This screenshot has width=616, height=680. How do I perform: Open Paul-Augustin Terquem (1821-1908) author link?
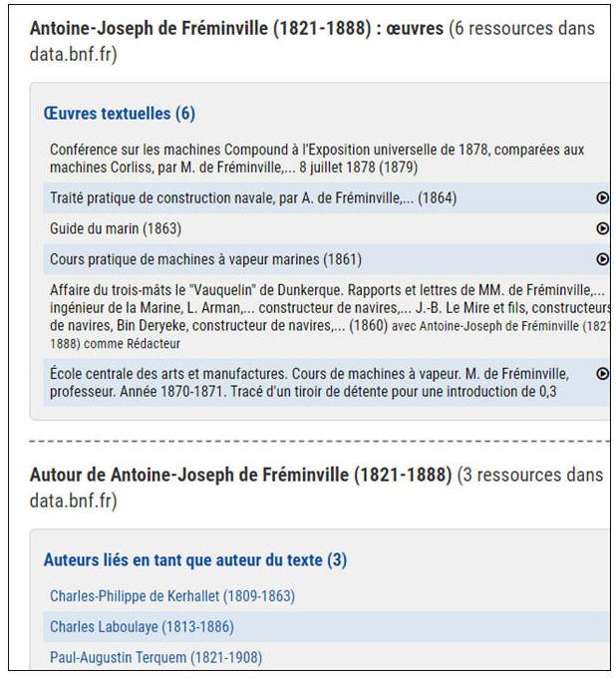point(155,657)
